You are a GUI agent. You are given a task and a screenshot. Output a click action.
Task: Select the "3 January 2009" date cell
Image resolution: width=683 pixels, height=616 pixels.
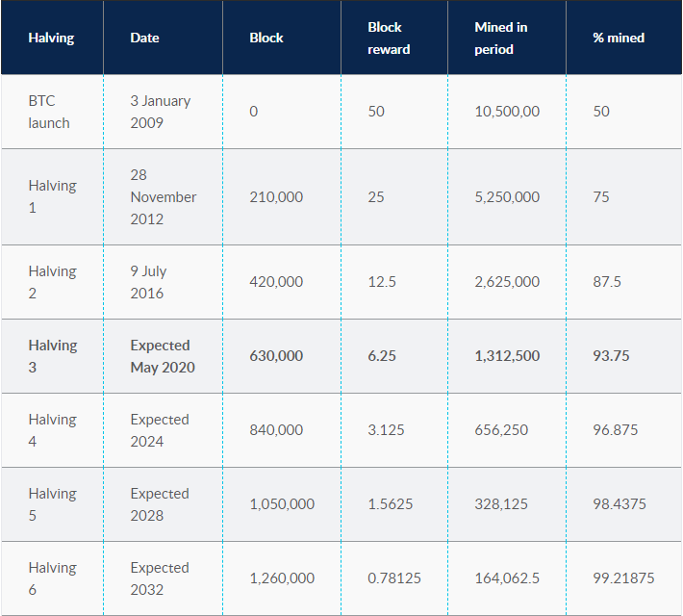pos(161,112)
